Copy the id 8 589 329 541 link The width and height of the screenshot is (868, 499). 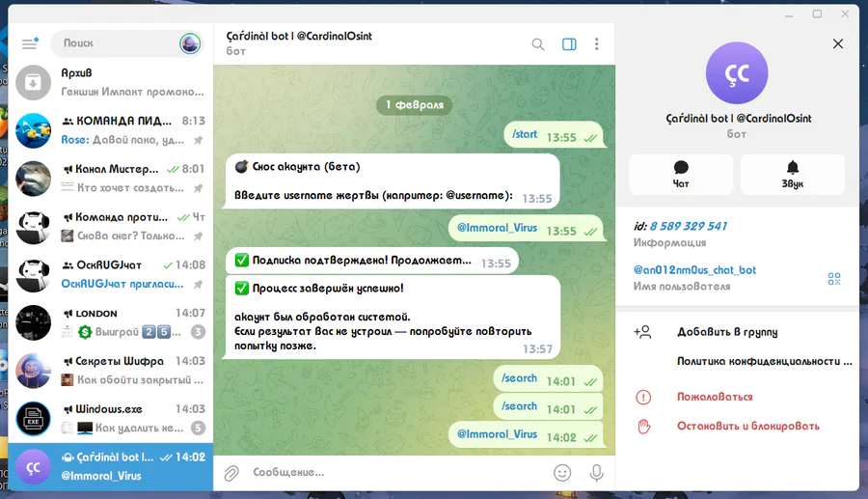click(x=688, y=226)
